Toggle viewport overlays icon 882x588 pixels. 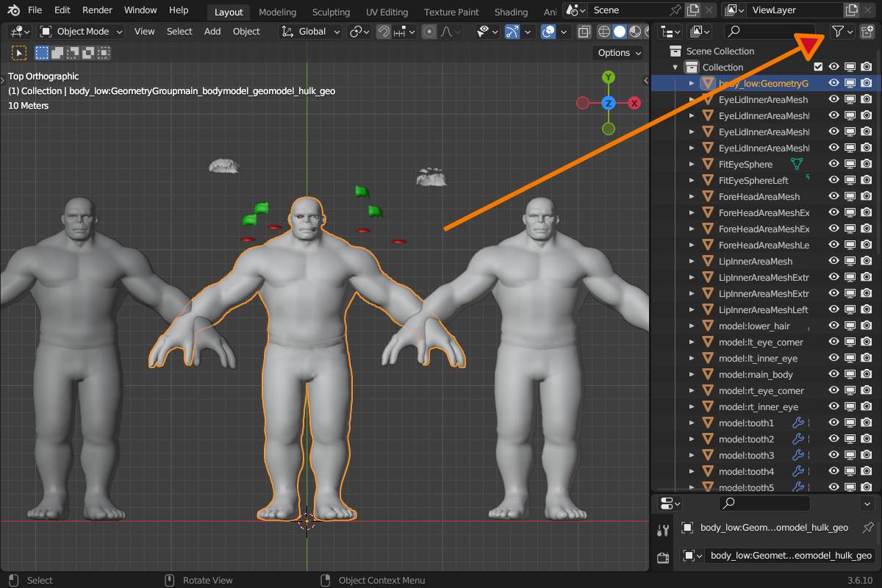point(548,32)
